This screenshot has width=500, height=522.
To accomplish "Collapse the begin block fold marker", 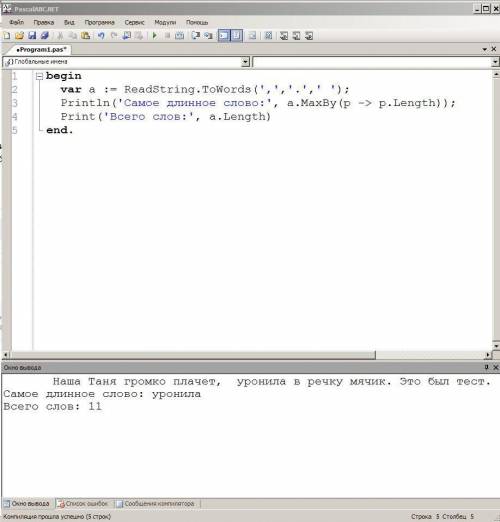I will click(x=39, y=76).
